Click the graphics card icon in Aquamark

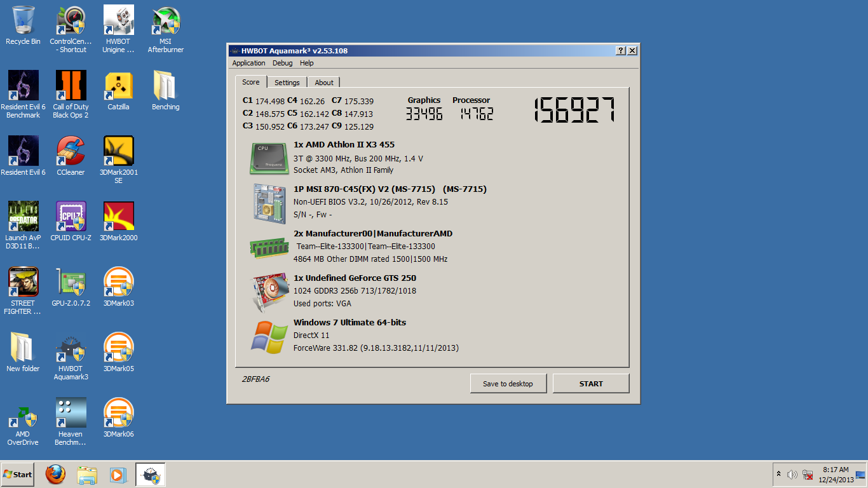269,292
